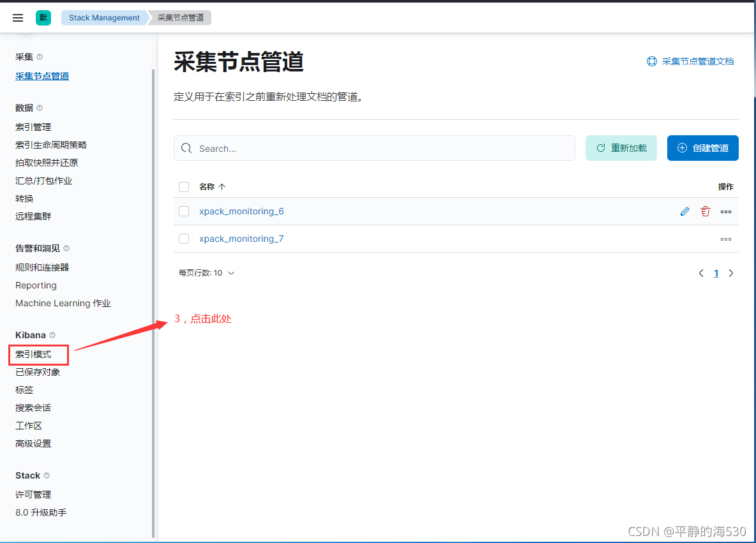
Task: Click the edit pencil icon for xpack_monitoring_6
Action: (684, 211)
